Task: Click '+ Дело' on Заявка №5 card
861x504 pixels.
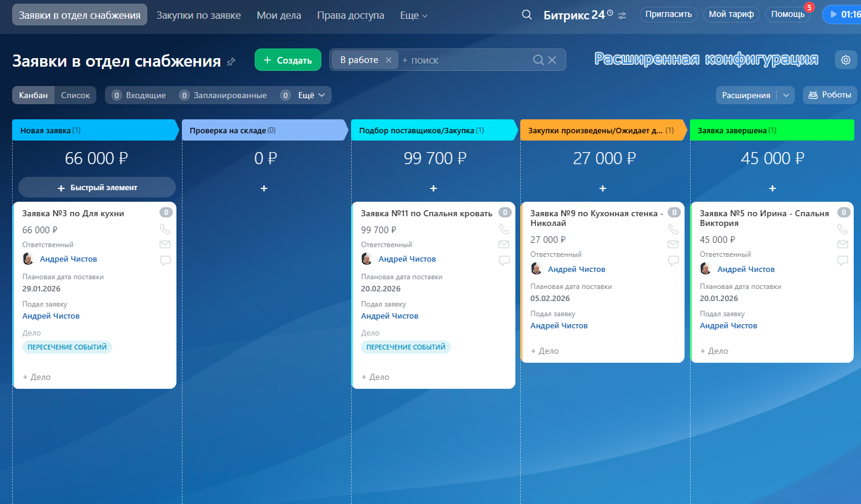Action: pos(714,351)
